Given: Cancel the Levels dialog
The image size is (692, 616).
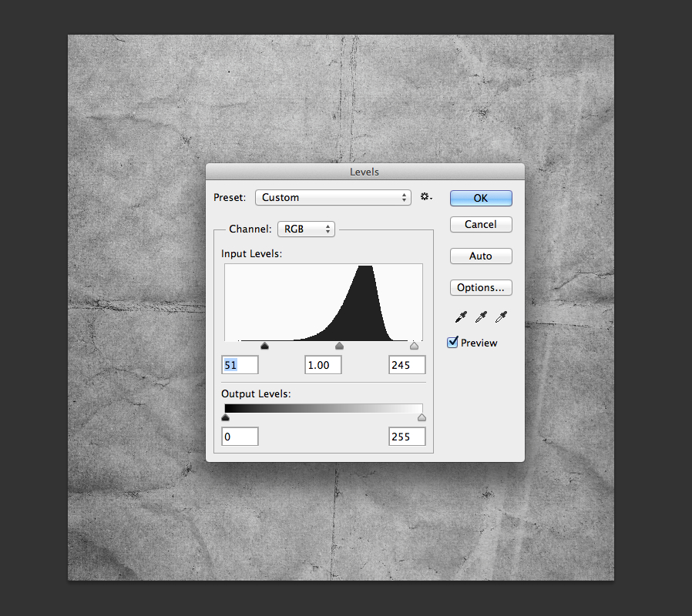Looking at the screenshot, I should tap(481, 224).
